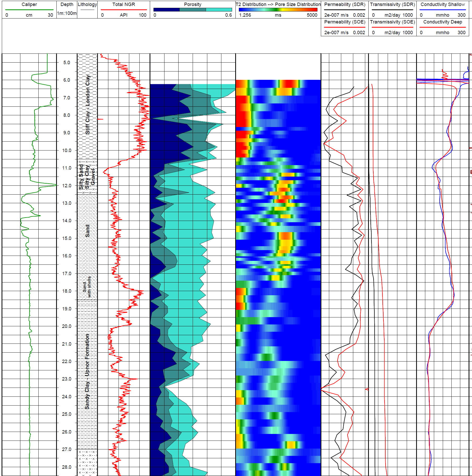Select the Sandy Clay - Upnor Formation label
Viewport: 472px width, 476px height.
tap(87, 371)
